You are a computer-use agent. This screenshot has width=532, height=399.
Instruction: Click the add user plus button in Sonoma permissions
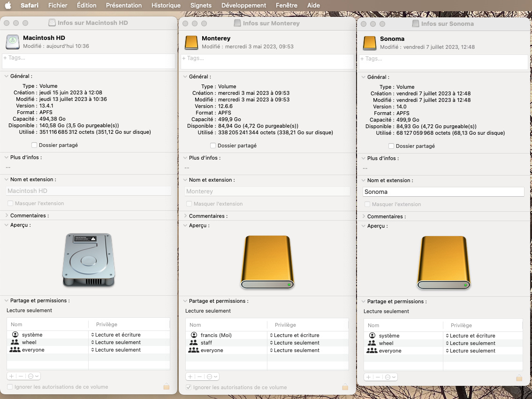[368, 377]
